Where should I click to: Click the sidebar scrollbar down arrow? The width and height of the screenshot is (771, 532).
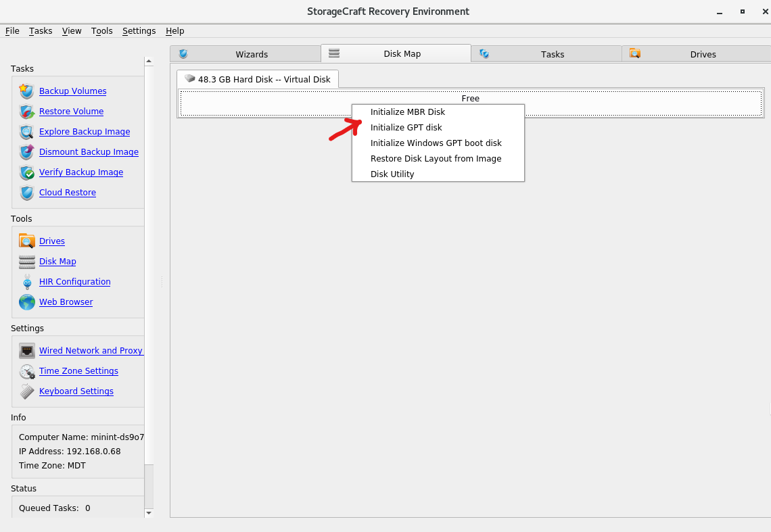148,512
